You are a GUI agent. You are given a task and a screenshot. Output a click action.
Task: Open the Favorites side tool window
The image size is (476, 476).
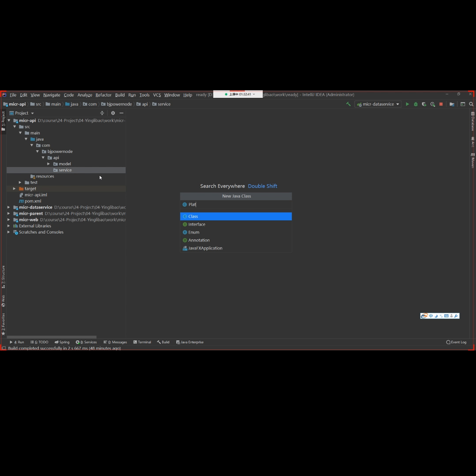click(4, 324)
